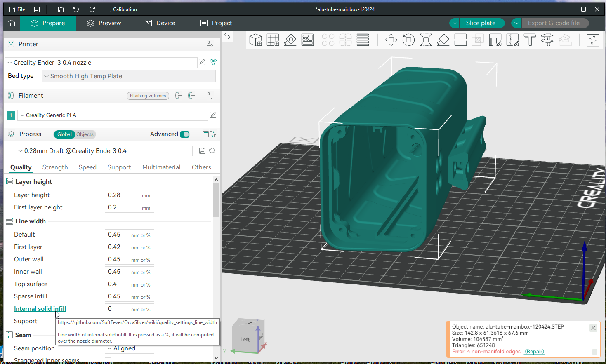Screen dimensions: 606x364
Task: Open the printer preset dropdown
Action: (x=101, y=63)
